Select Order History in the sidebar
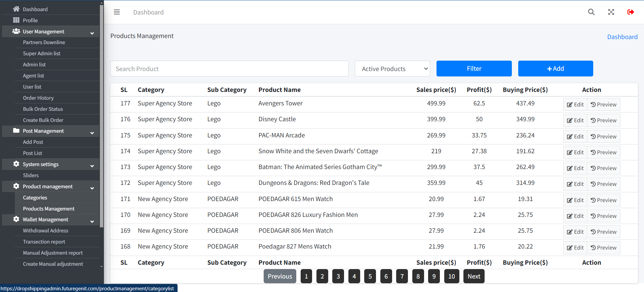The height and width of the screenshot is (292, 644). 38,98
